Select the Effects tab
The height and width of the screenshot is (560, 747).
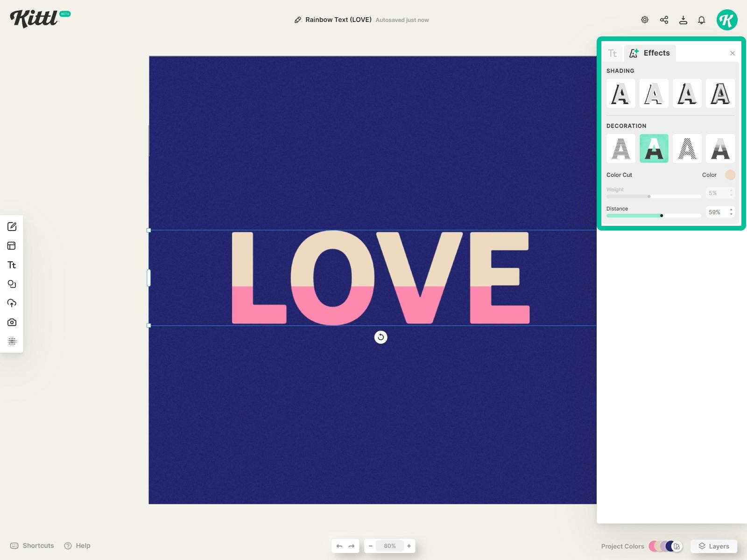pos(650,53)
